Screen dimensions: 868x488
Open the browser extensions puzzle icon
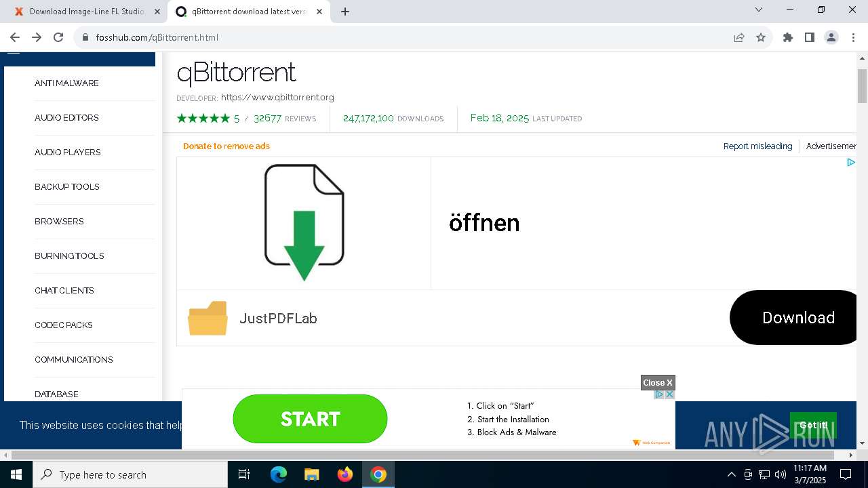point(788,37)
